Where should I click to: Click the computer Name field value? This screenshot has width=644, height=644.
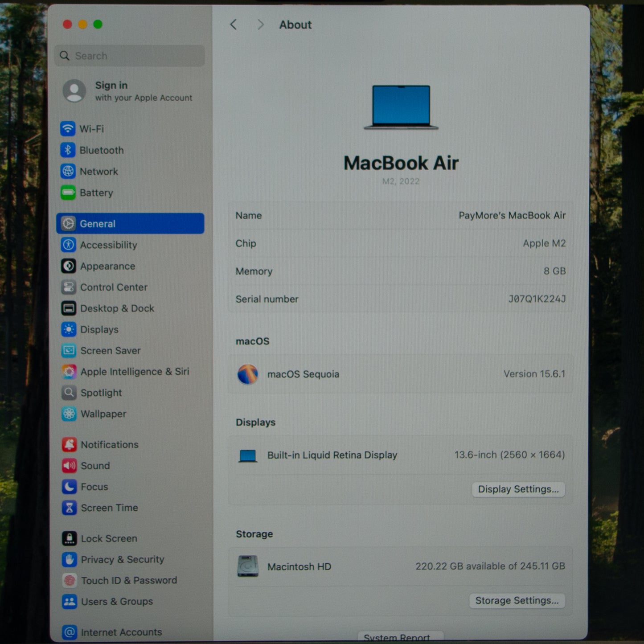(512, 216)
